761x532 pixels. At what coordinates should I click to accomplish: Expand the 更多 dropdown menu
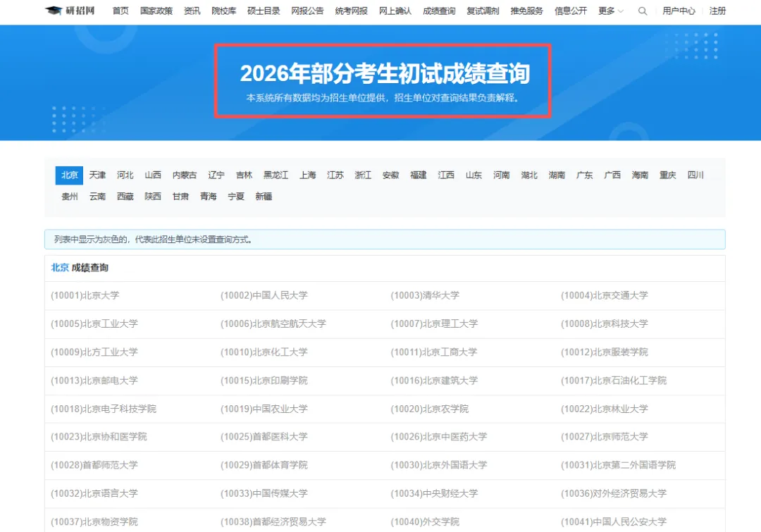point(610,11)
